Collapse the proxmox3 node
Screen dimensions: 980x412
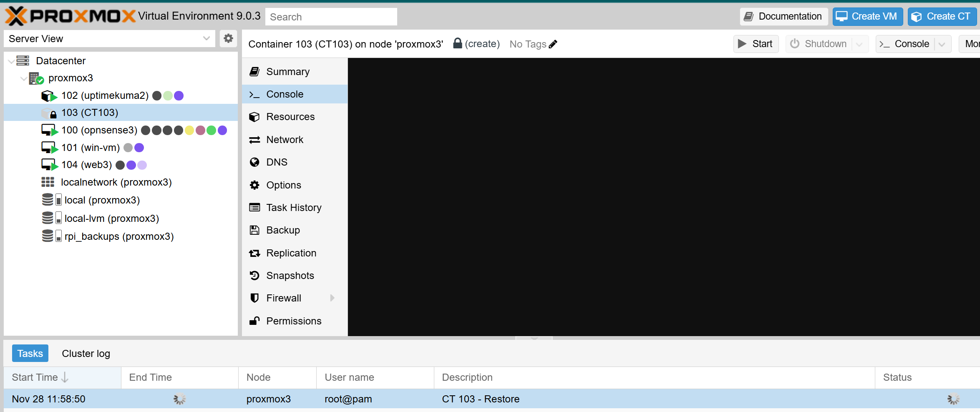[x=24, y=78]
